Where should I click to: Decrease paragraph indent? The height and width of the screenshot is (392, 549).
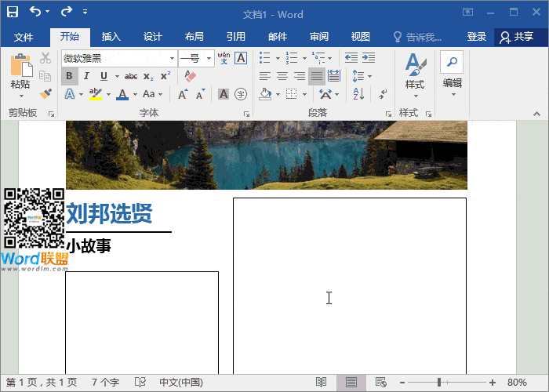click(351, 58)
